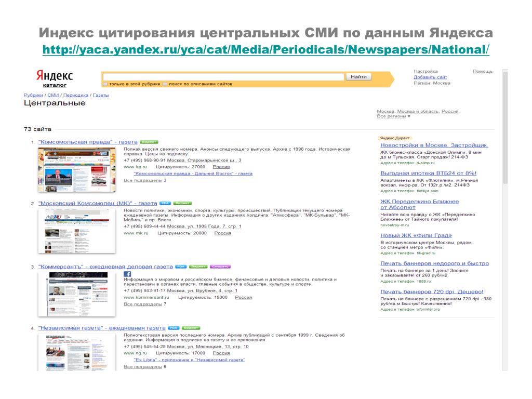Image resolution: width=532 pixels, height=399 pixels.
Task: Open the 'Добавить сайт' link
Action: (x=430, y=77)
